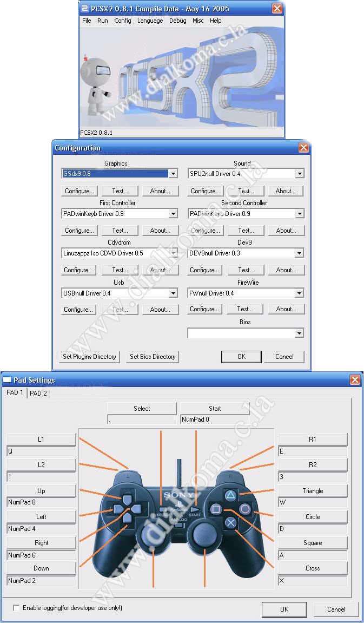
Task: Click the L1 mapping button
Action: 41,440
